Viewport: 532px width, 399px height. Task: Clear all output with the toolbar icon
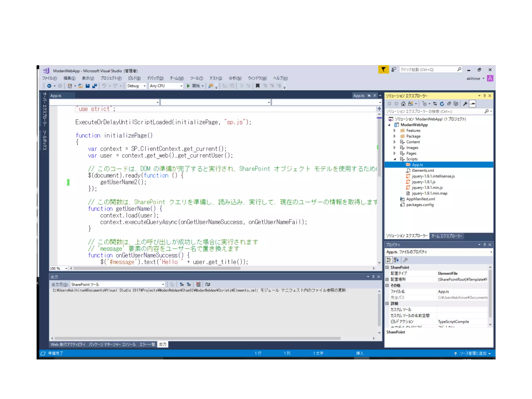198,284
